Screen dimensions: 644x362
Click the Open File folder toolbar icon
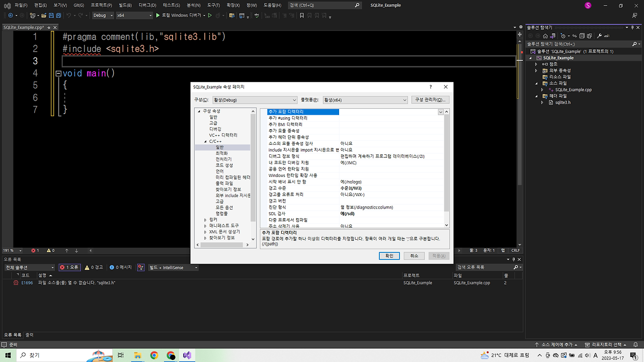44,16
